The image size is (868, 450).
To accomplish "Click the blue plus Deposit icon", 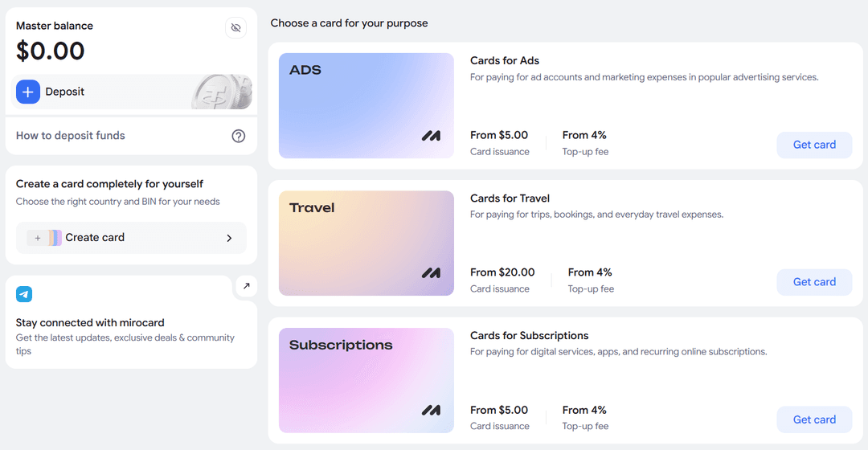I will tap(27, 92).
